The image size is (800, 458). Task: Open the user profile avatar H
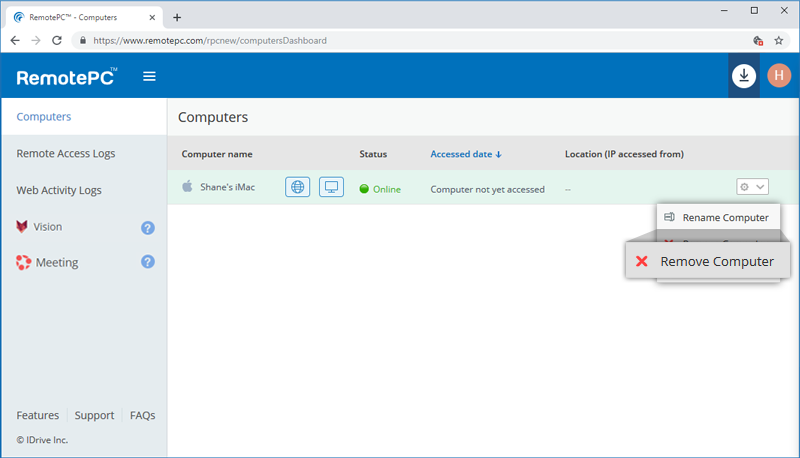pyautogui.click(x=779, y=75)
